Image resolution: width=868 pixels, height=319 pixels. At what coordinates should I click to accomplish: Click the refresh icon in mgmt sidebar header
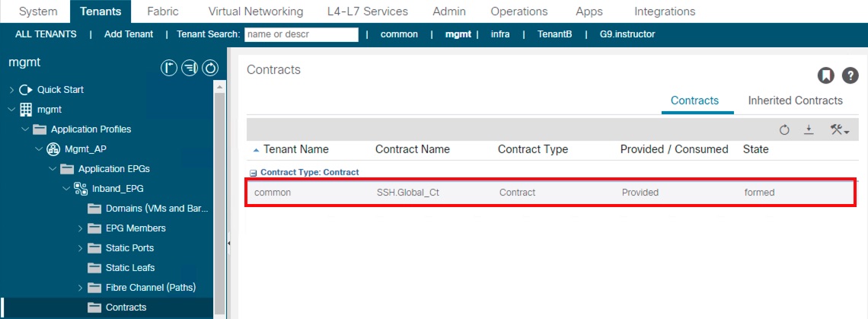pyautogui.click(x=209, y=68)
